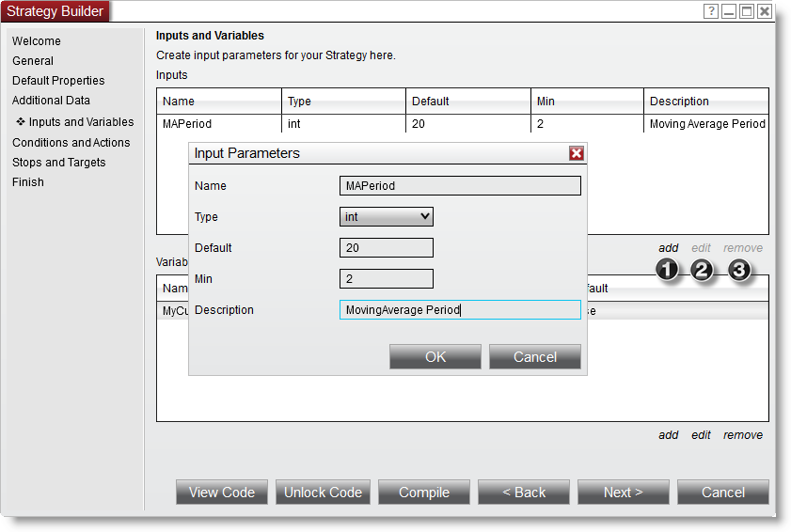Go to Welcome step in sidebar
The width and height of the screenshot is (791, 532).
pos(37,41)
